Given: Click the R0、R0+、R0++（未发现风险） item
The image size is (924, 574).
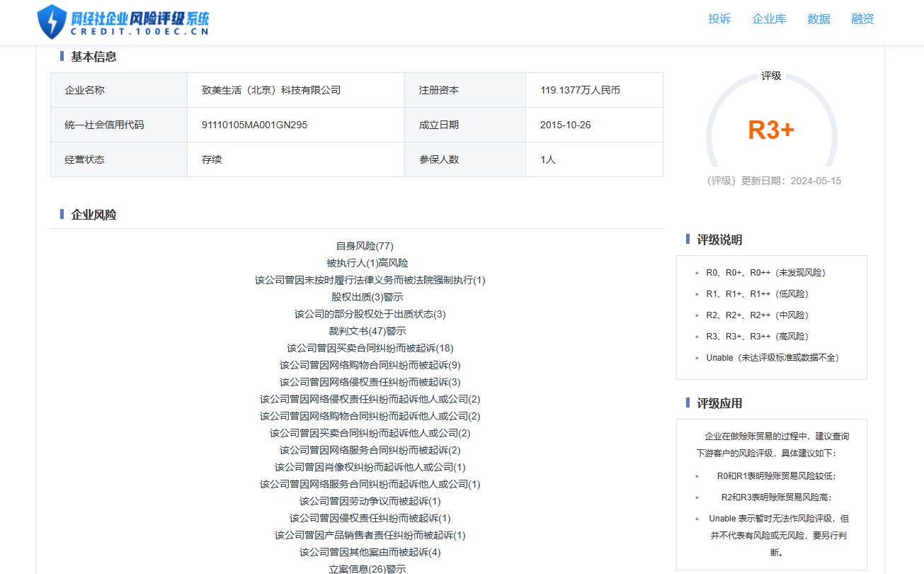Looking at the screenshot, I should click(768, 272).
